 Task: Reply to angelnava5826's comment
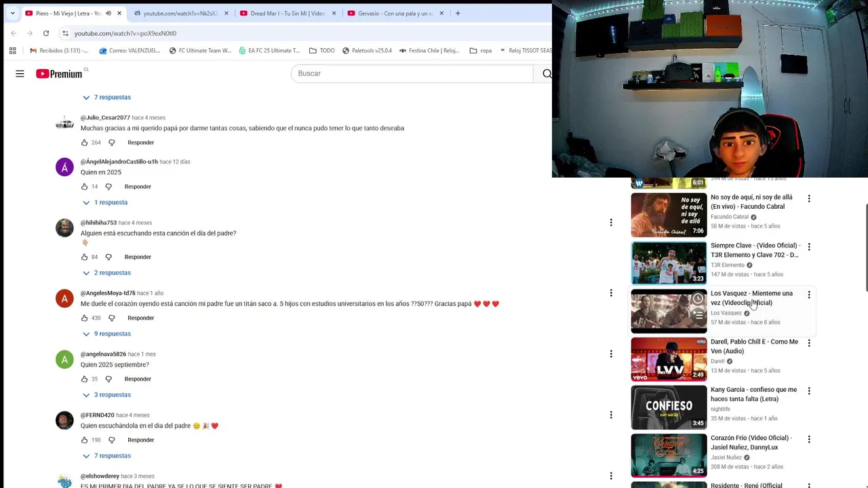pos(138,379)
